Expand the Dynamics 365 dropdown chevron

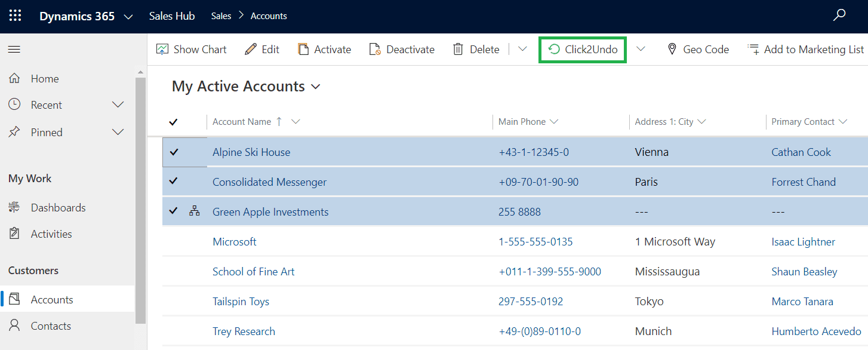[x=128, y=17]
